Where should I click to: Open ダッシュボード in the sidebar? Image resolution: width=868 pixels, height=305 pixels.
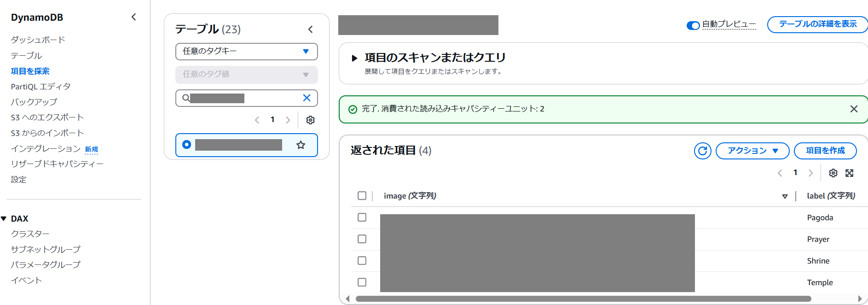click(x=38, y=40)
